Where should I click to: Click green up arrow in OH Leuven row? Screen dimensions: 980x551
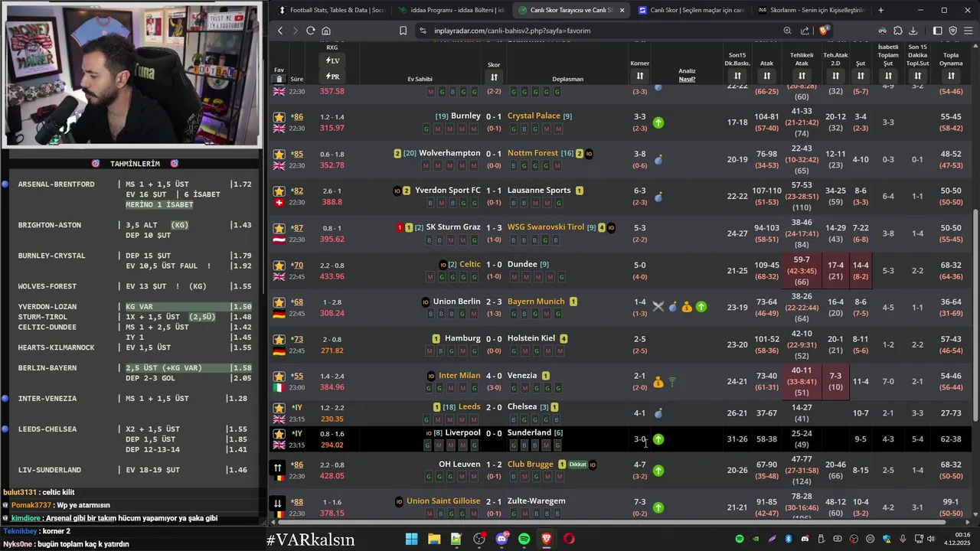[x=658, y=471]
